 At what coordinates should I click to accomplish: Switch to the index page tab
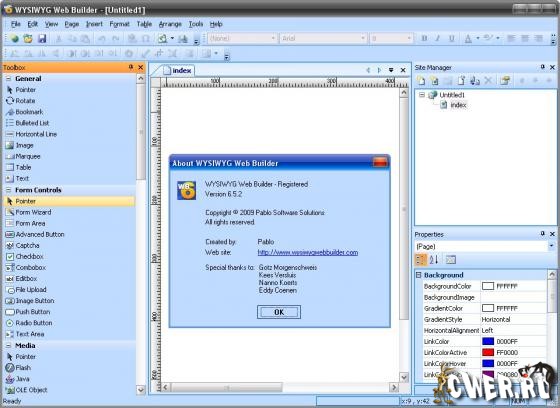point(178,70)
